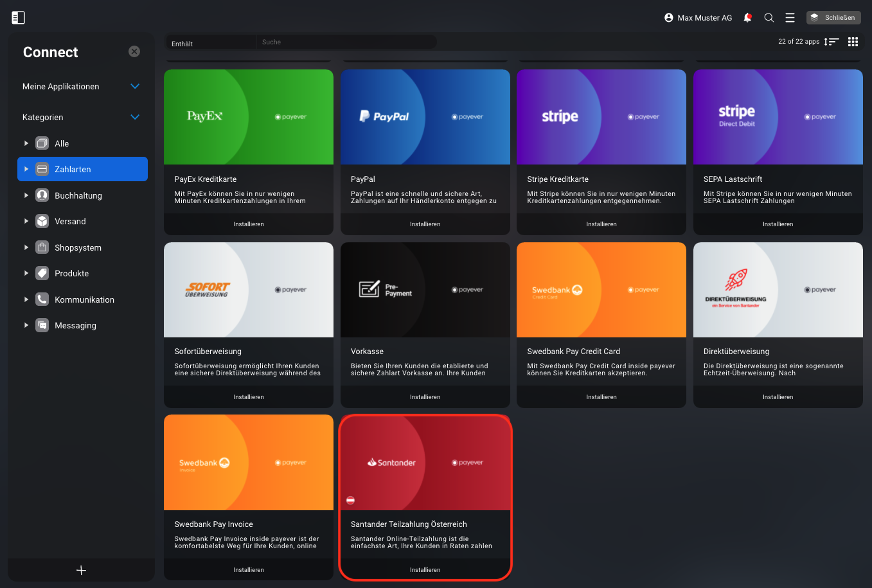Click the Schließen button
The width and height of the screenshot is (872, 588).
point(833,18)
